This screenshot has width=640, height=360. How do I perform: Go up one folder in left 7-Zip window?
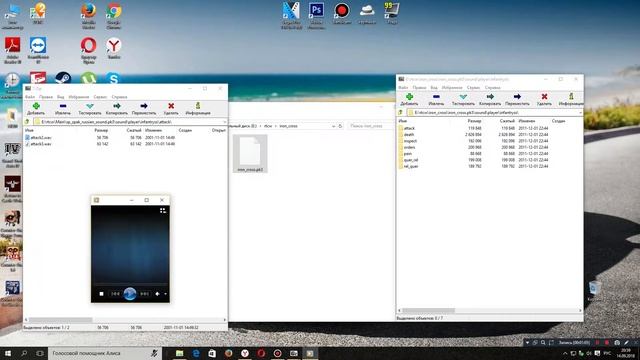click(x=27, y=122)
